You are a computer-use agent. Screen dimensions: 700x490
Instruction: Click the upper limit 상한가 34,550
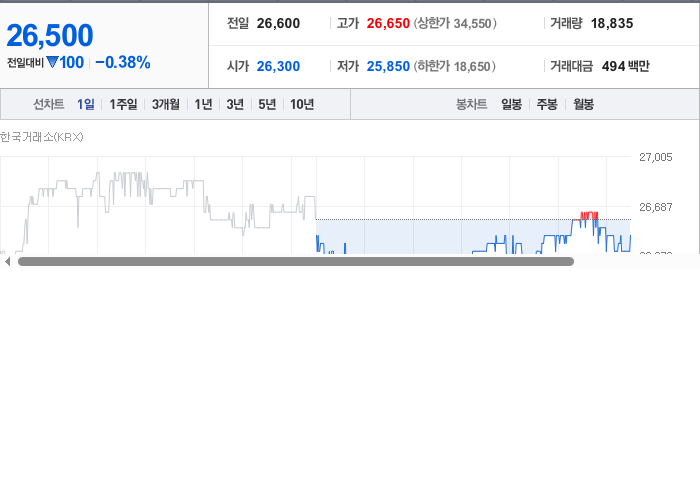[455, 23]
